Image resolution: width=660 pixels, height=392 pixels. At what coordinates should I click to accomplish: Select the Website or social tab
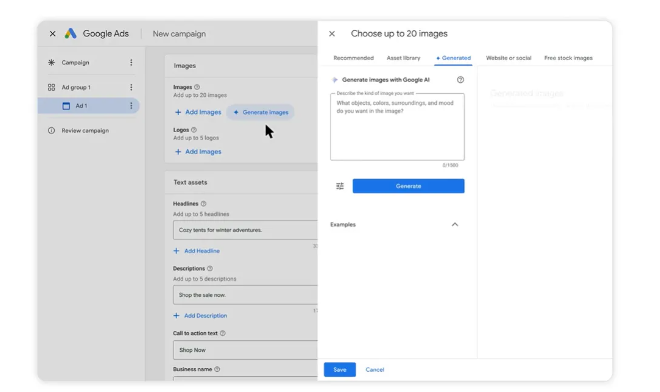pos(508,58)
